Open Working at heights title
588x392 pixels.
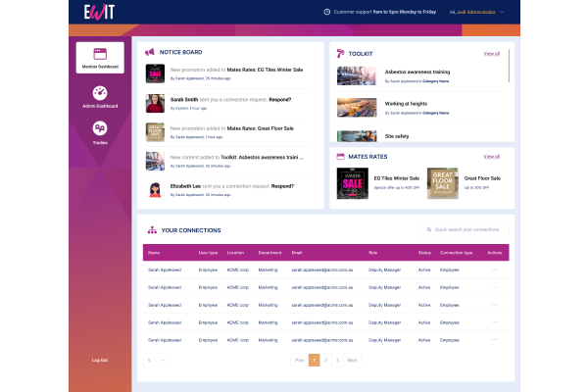(406, 104)
